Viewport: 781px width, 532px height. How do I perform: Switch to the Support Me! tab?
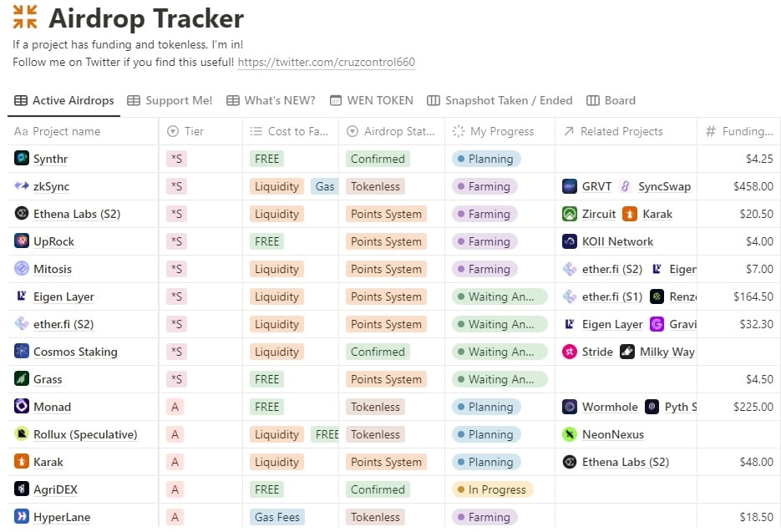tap(170, 100)
